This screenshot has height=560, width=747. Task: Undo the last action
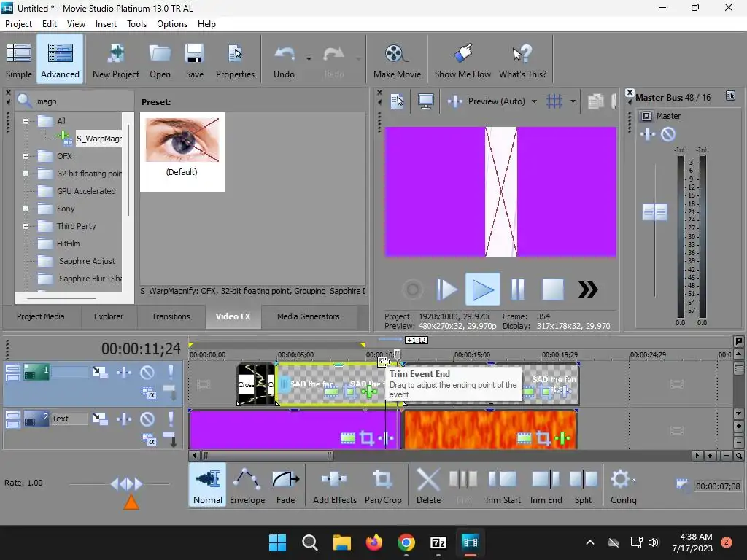point(284,60)
